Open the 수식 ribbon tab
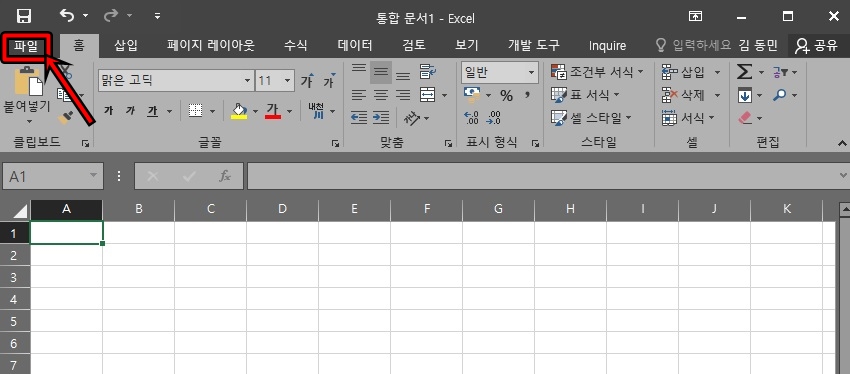The width and height of the screenshot is (850, 374). tap(296, 46)
